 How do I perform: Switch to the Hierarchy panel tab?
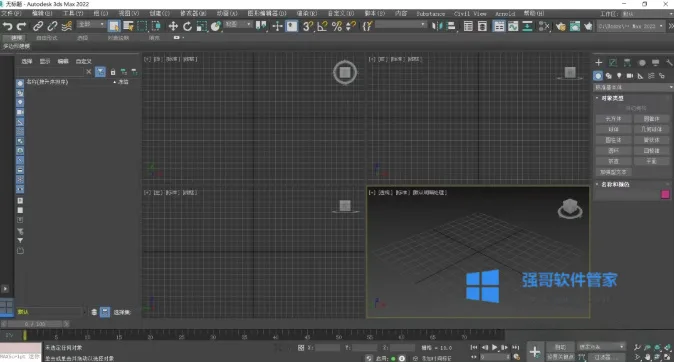pyautogui.click(x=627, y=63)
